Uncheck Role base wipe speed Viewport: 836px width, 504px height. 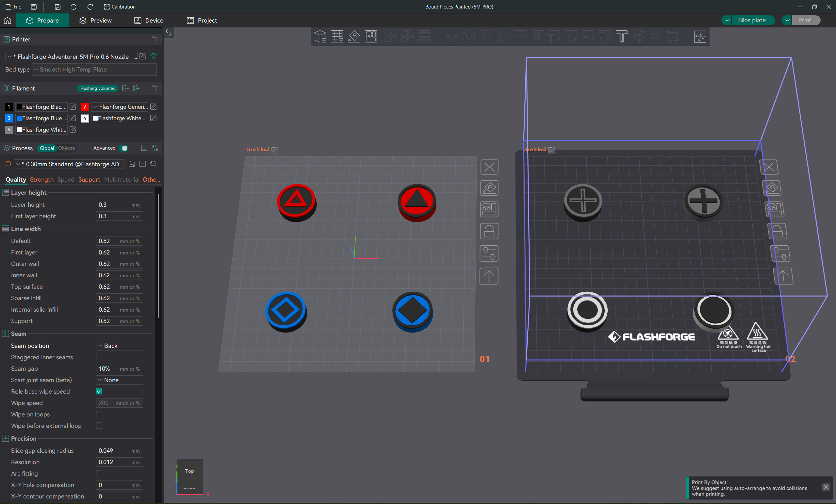99,391
